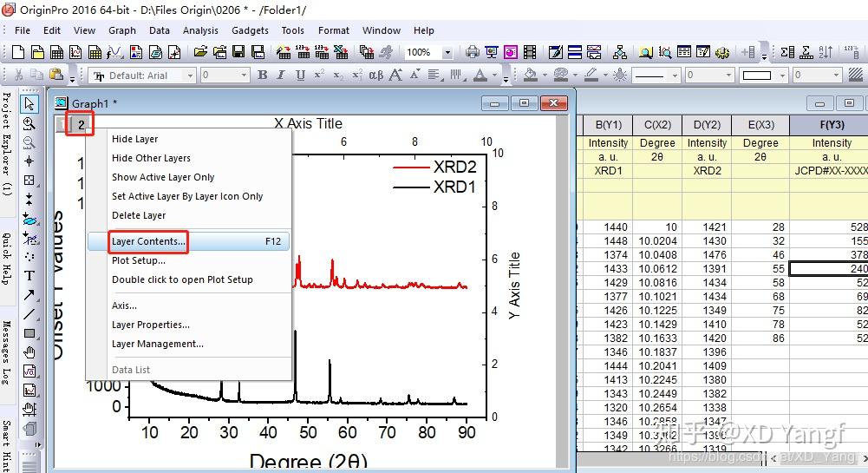868x473 pixels.
Task: Choose Layer Properties... from context menu
Action: pyautogui.click(x=188, y=325)
